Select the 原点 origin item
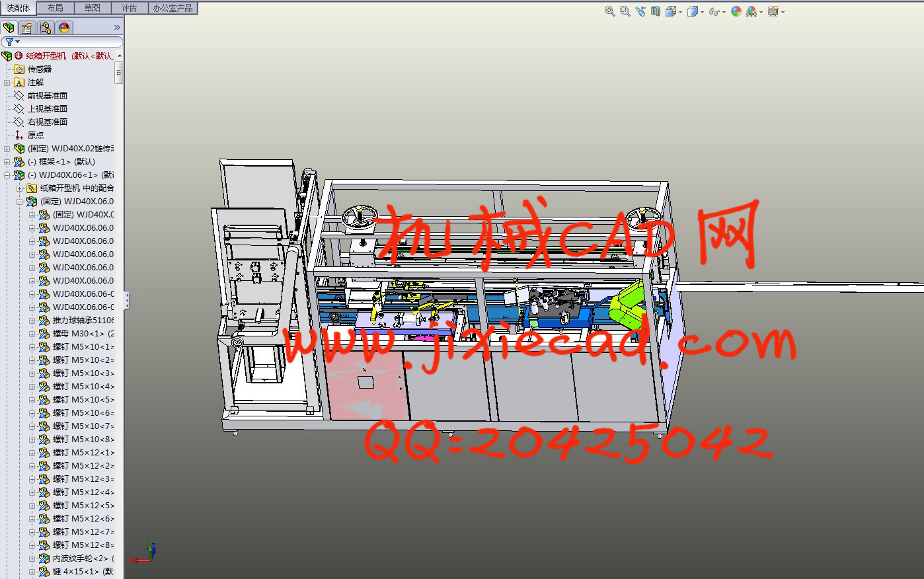Image resolution: width=924 pixels, height=579 pixels. coord(36,135)
